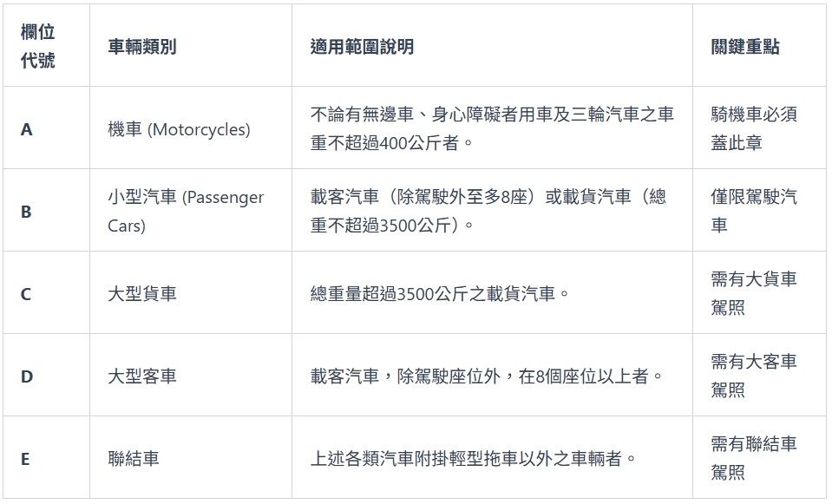Click the 欄位代號 column header
Screen dimensions: 832x504
(x=37, y=47)
